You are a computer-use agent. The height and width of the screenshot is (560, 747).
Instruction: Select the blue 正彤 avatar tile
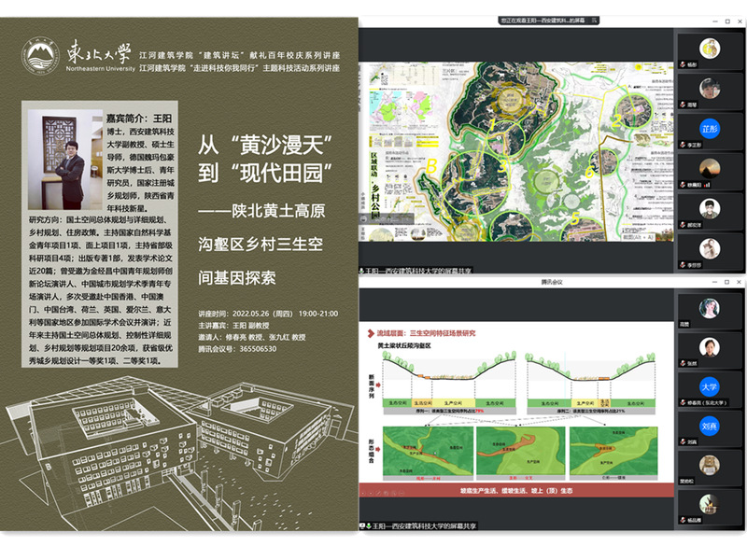pos(711,128)
